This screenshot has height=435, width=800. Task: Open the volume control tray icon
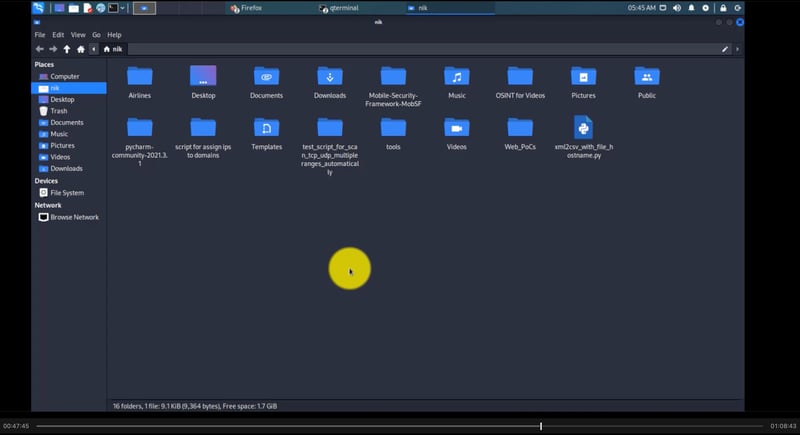click(677, 8)
